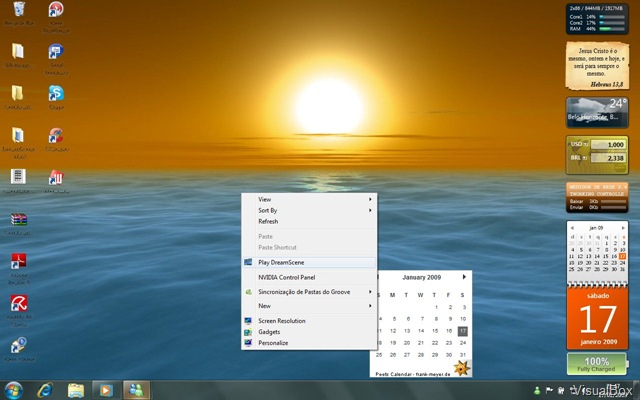
Task: Open the WinRAR archive icon on desktop
Action: (19, 220)
